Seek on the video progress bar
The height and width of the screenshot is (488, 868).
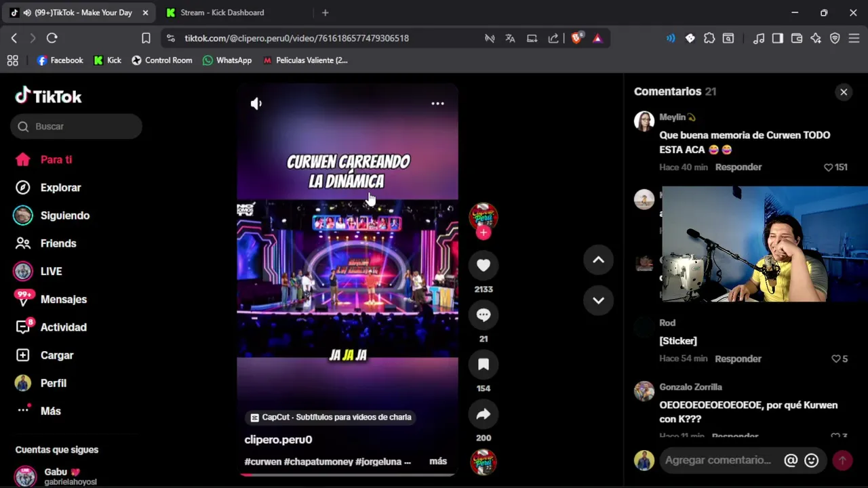click(347, 474)
